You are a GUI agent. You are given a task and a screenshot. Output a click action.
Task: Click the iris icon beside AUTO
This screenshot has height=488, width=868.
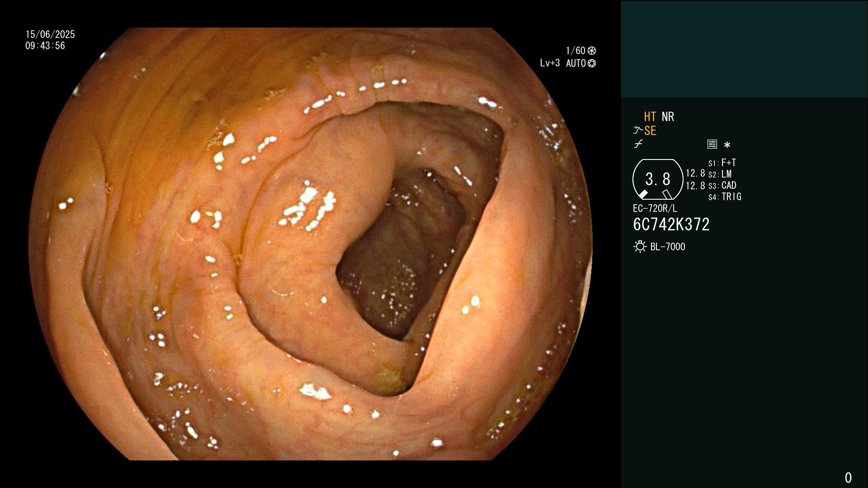592,63
